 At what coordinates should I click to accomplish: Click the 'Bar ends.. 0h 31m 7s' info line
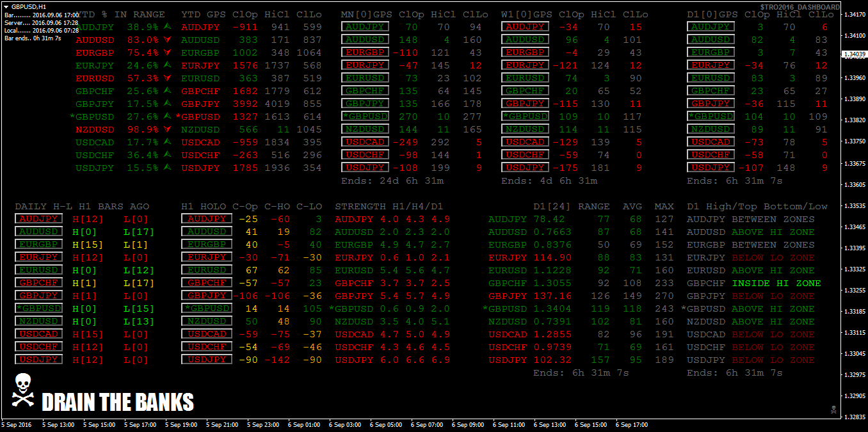(x=33, y=38)
